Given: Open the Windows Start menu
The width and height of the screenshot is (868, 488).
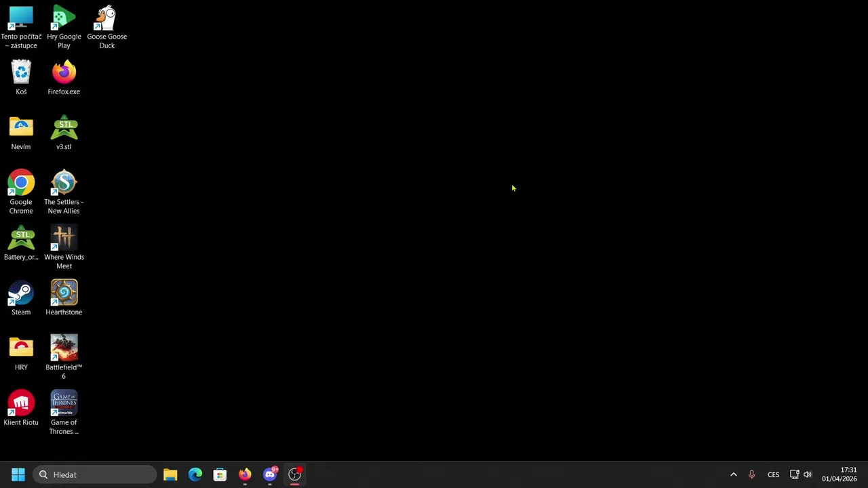Looking at the screenshot, I should [x=18, y=474].
